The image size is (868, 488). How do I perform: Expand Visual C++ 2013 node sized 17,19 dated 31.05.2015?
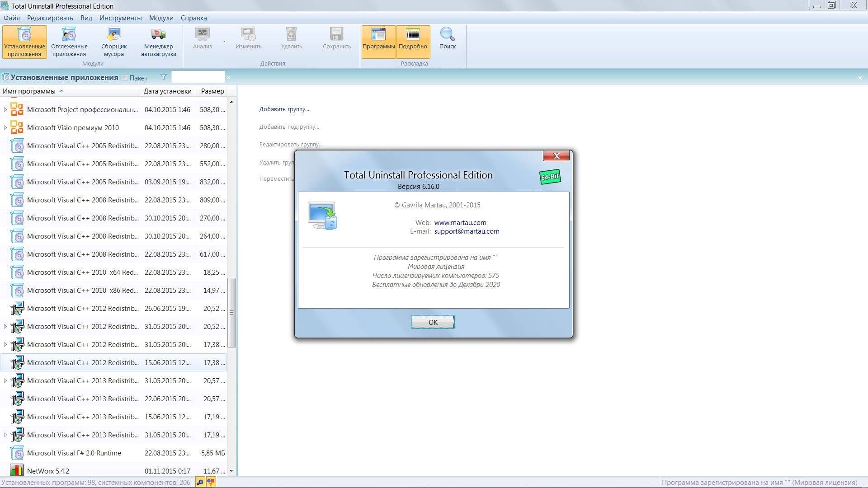click(5, 435)
